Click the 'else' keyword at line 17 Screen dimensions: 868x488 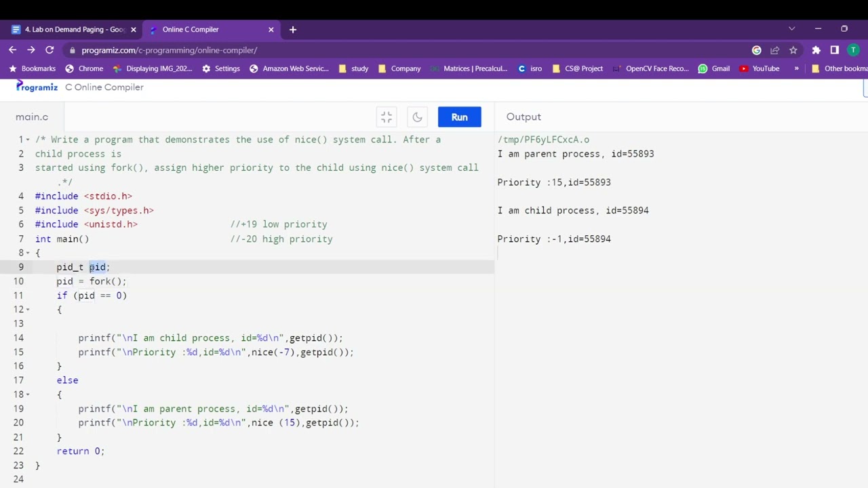point(67,381)
